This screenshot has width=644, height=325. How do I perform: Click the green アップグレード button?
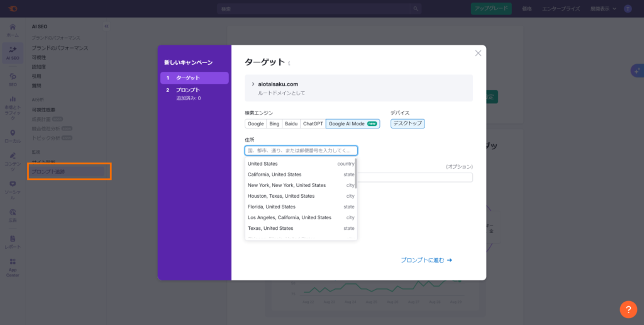coord(491,9)
